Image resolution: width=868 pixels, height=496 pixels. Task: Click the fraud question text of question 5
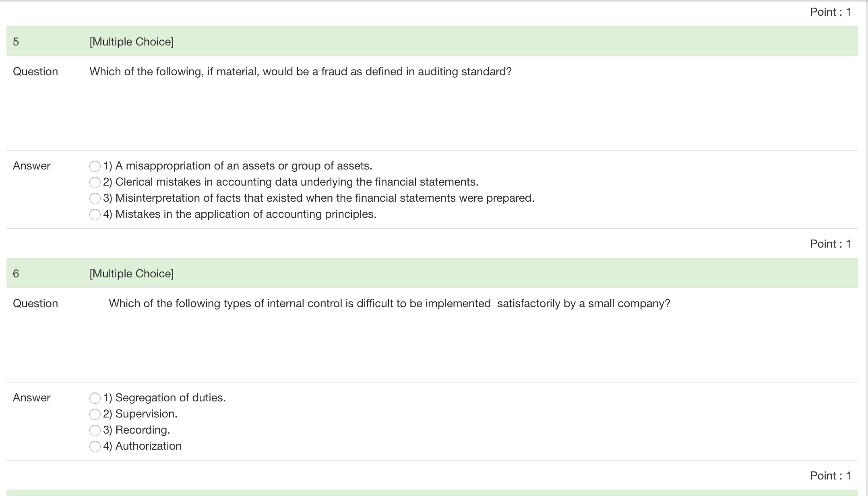(x=300, y=71)
